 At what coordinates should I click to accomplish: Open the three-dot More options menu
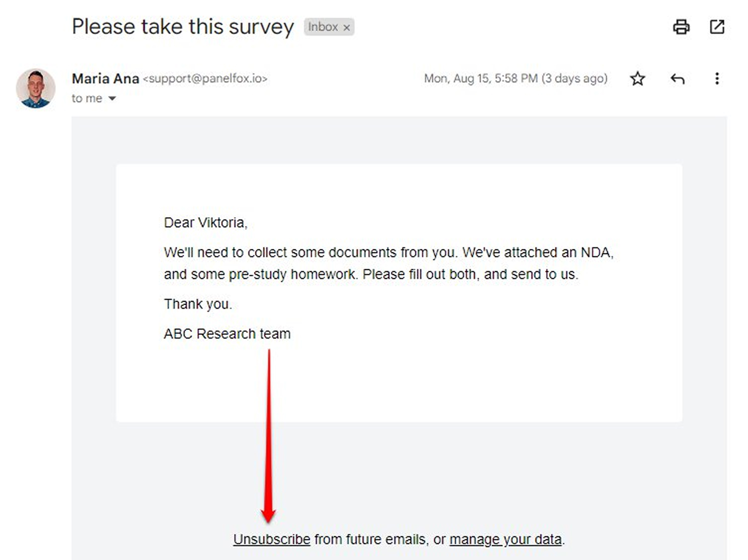coord(717,79)
